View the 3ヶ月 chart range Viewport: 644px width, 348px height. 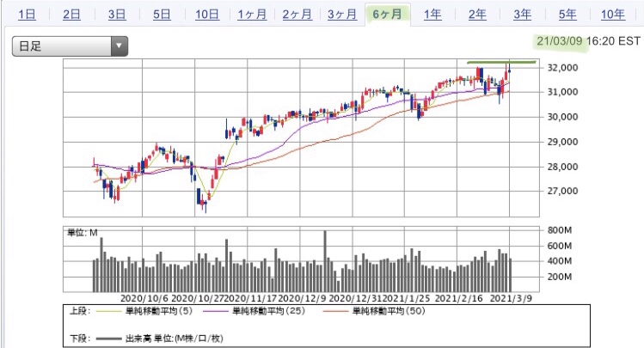(x=341, y=14)
